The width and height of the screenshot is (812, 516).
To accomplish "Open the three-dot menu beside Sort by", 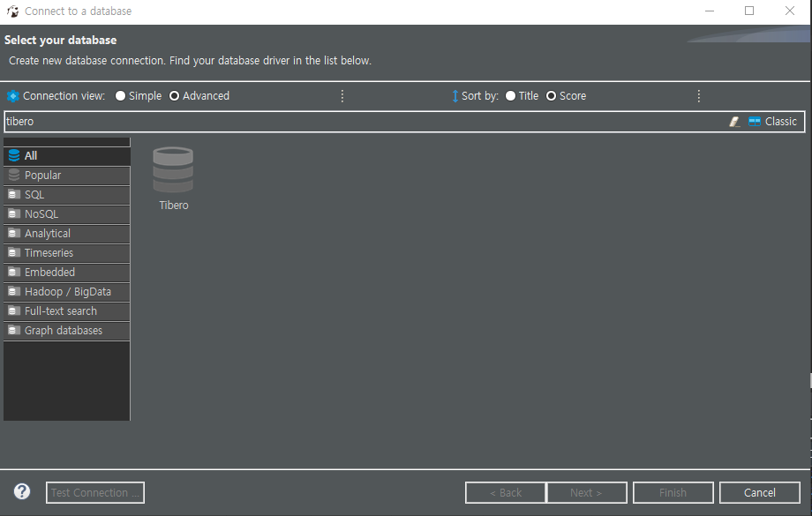I will point(699,96).
